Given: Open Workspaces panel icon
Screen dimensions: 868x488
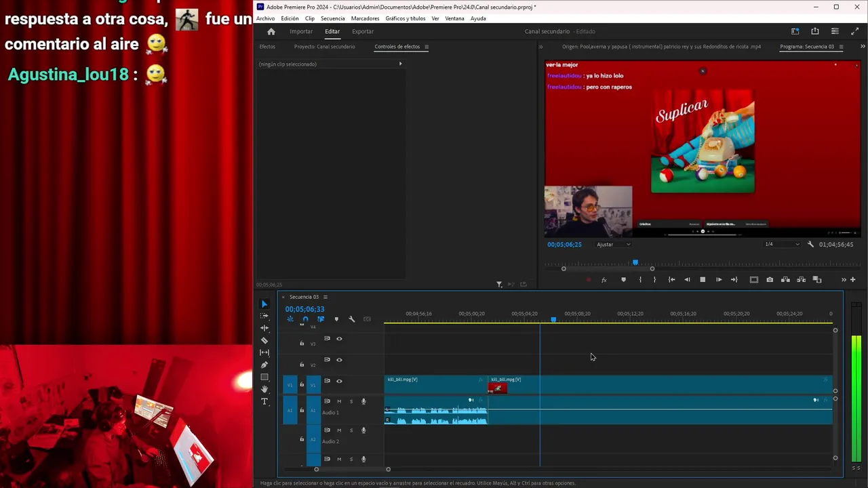Looking at the screenshot, I should coord(795,31).
